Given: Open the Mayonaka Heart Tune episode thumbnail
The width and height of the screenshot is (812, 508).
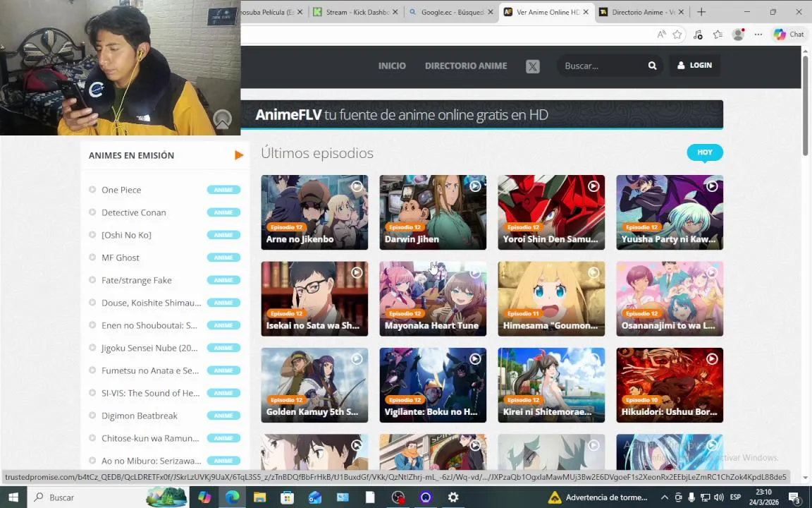Looking at the screenshot, I should 433,298.
